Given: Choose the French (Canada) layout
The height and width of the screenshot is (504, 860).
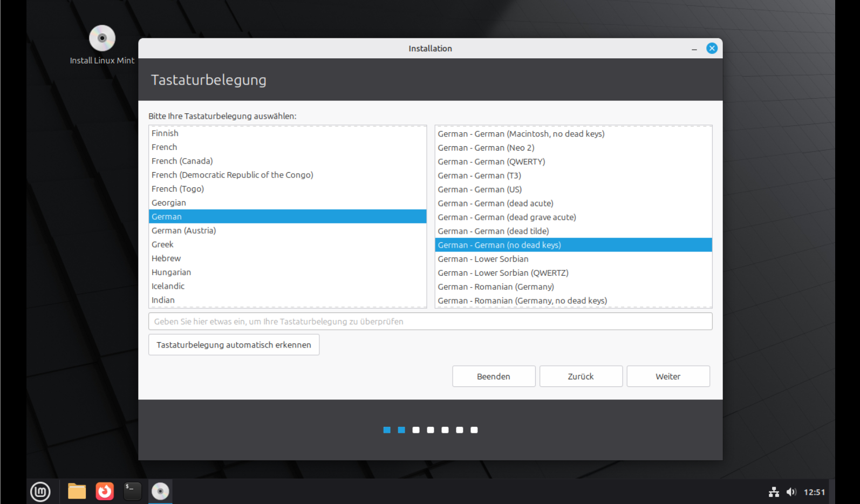Looking at the screenshot, I should pos(182,161).
